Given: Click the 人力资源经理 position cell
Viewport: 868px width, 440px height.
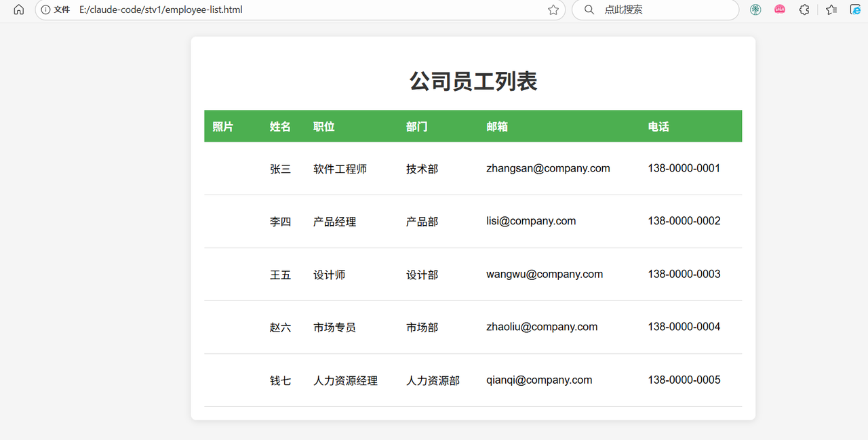Looking at the screenshot, I should point(345,381).
